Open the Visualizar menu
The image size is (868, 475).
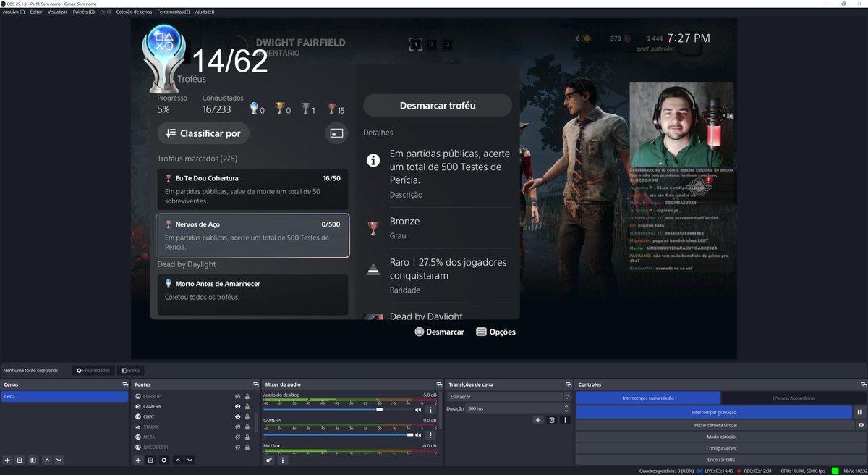tap(57, 12)
